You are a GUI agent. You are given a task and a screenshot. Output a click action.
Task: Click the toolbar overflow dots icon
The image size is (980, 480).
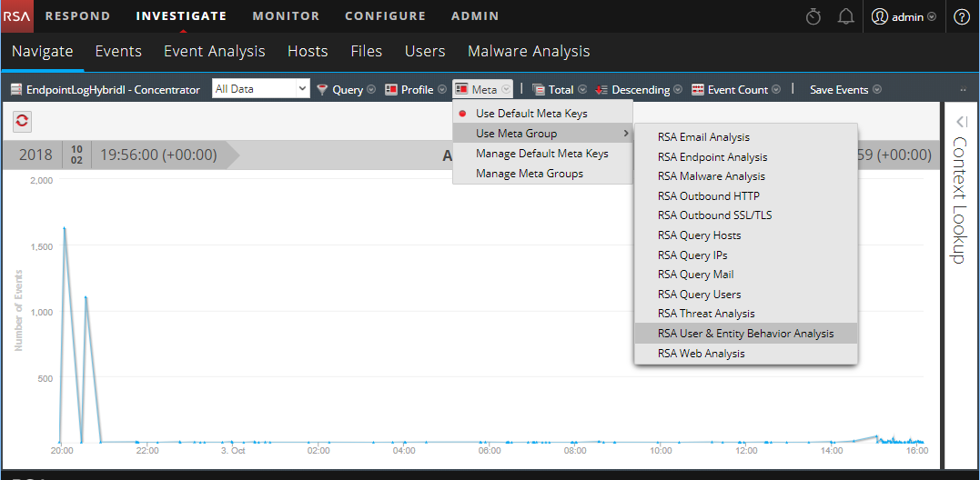(963, 90)
